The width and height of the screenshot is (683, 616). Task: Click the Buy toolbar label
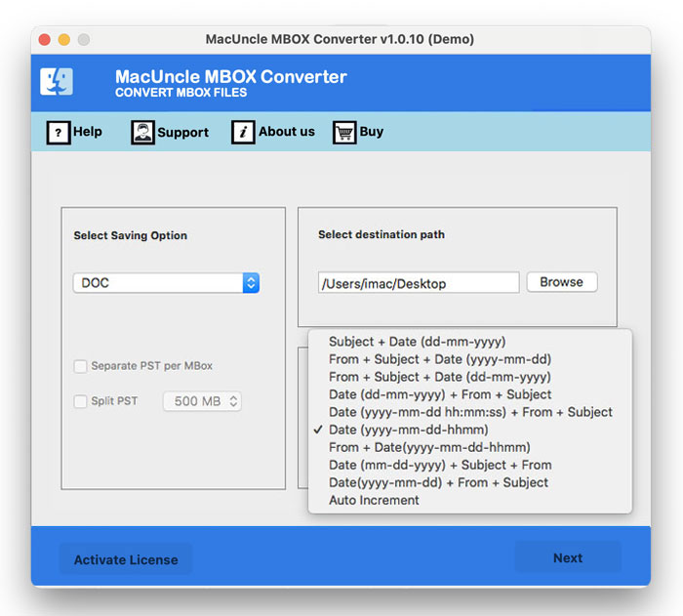coord(372,131)
